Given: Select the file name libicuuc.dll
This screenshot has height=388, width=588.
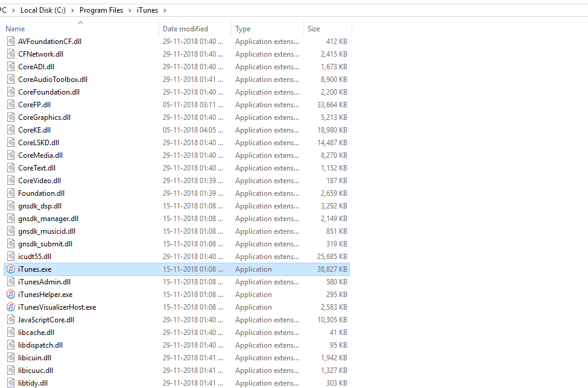Looking at the screenshot, I should coord(36,371).
